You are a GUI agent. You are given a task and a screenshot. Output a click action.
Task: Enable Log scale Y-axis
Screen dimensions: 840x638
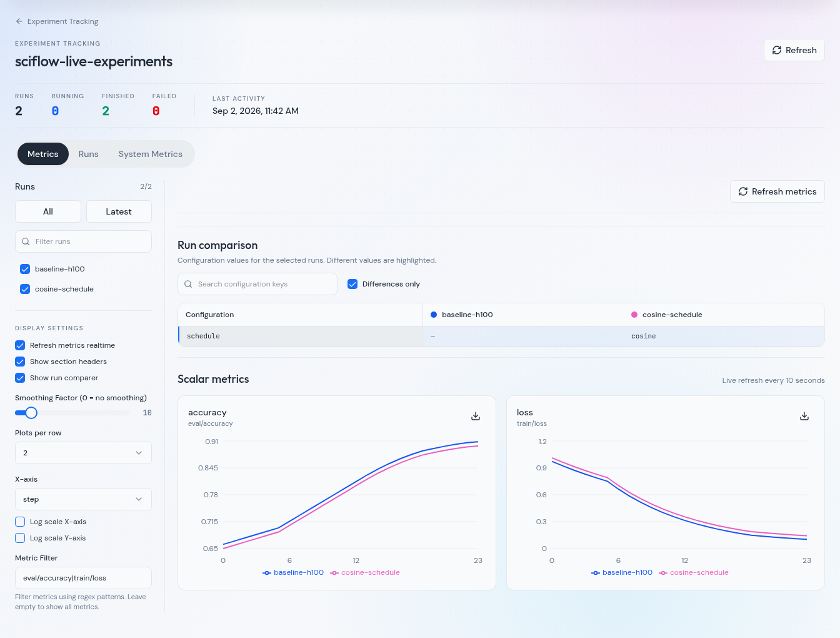pos(20,538)
